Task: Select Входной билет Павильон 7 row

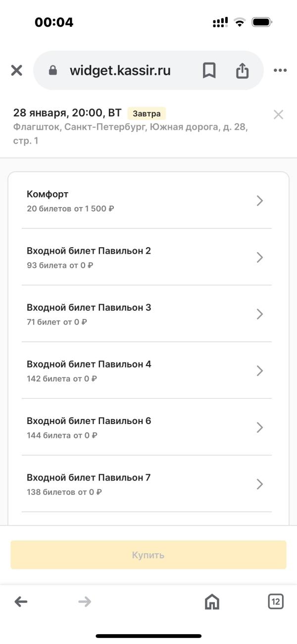Action: [x=147, y=484]
